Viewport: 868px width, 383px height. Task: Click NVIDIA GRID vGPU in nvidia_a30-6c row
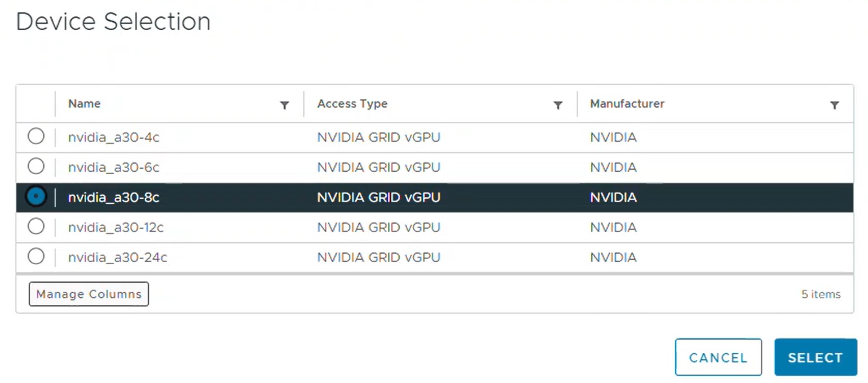click(x=379, y=168)
